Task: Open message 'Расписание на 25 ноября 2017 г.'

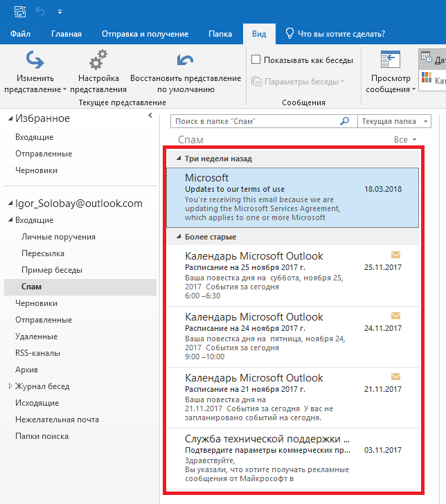Action: [293, 276]
